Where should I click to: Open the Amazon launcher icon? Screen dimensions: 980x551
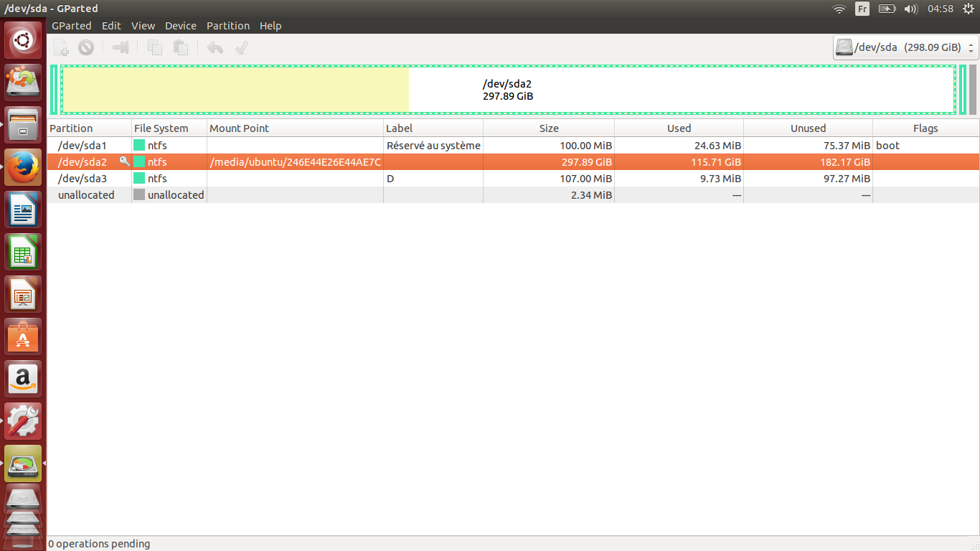point(24,379)
